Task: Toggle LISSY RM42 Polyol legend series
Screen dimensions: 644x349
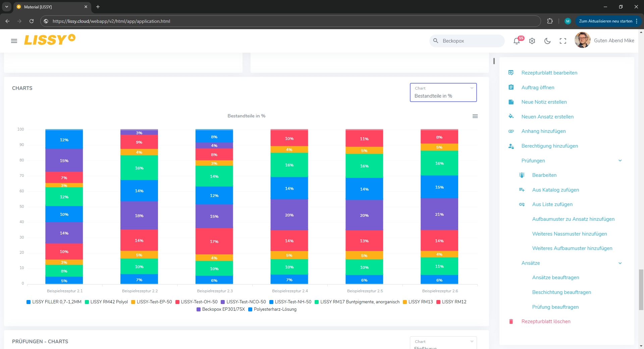Action: coord(106,302)
